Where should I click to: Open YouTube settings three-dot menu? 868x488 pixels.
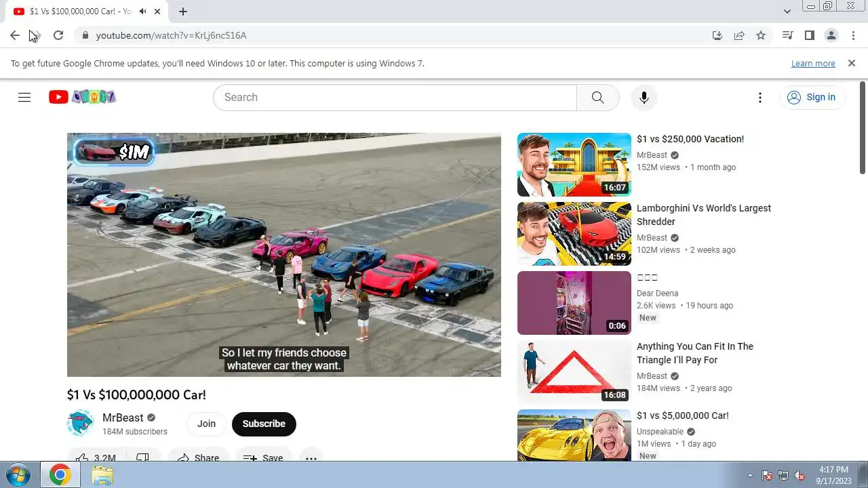[760, 97]
